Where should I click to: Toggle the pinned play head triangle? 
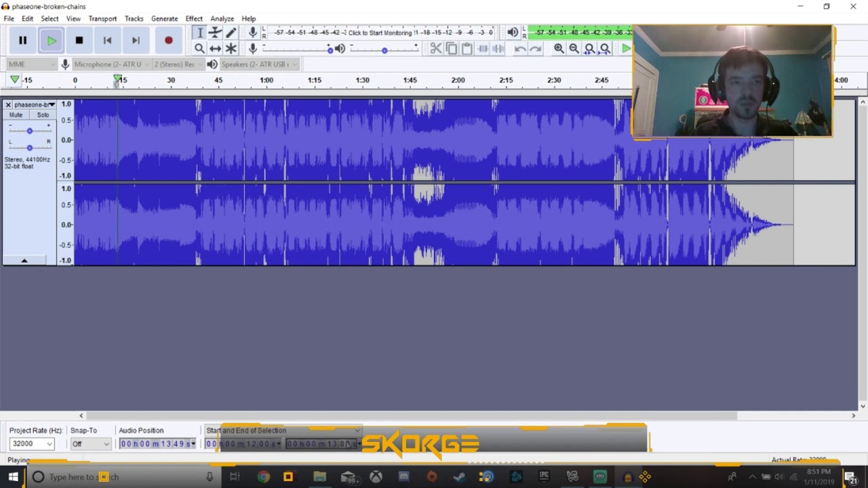point(14,80)
